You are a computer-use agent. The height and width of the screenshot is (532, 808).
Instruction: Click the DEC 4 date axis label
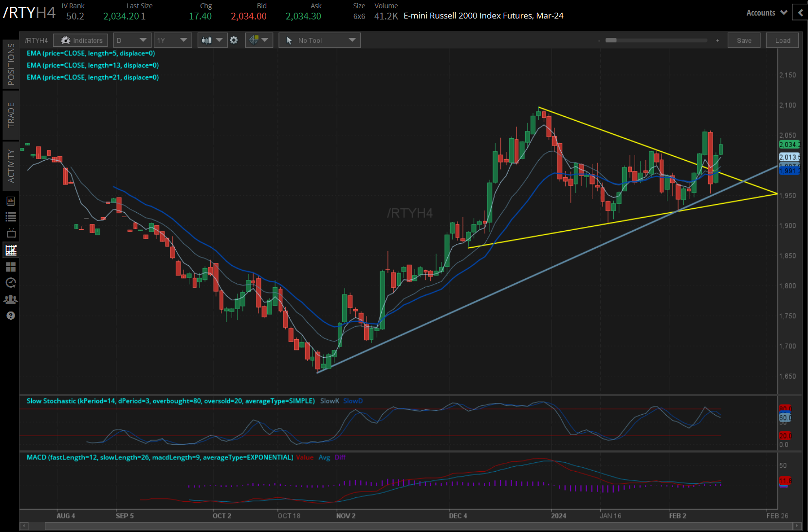click(x=458, y=516)
